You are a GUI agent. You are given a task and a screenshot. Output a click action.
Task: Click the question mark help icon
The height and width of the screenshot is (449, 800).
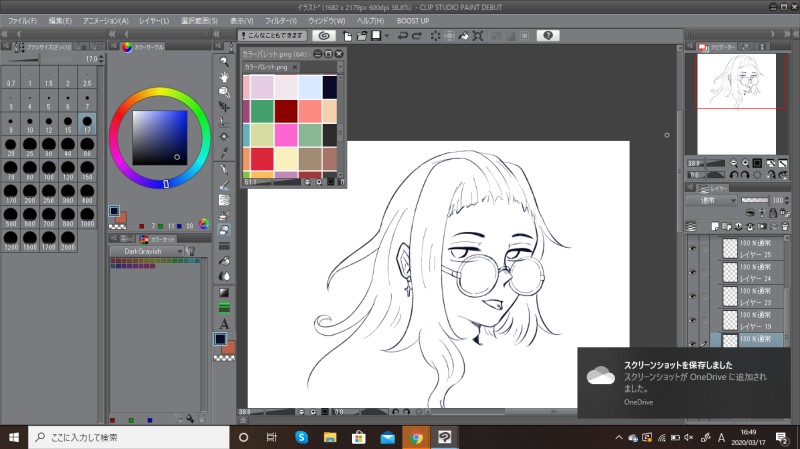(547, 35)
